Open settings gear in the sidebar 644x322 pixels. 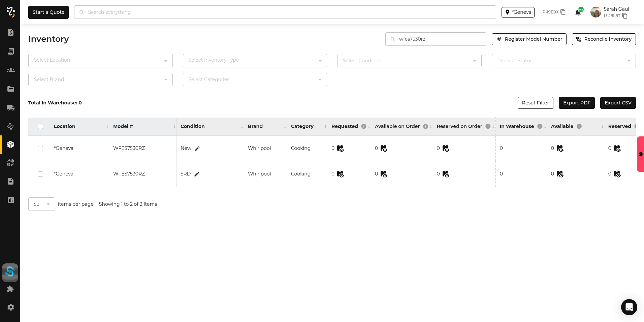10,307
